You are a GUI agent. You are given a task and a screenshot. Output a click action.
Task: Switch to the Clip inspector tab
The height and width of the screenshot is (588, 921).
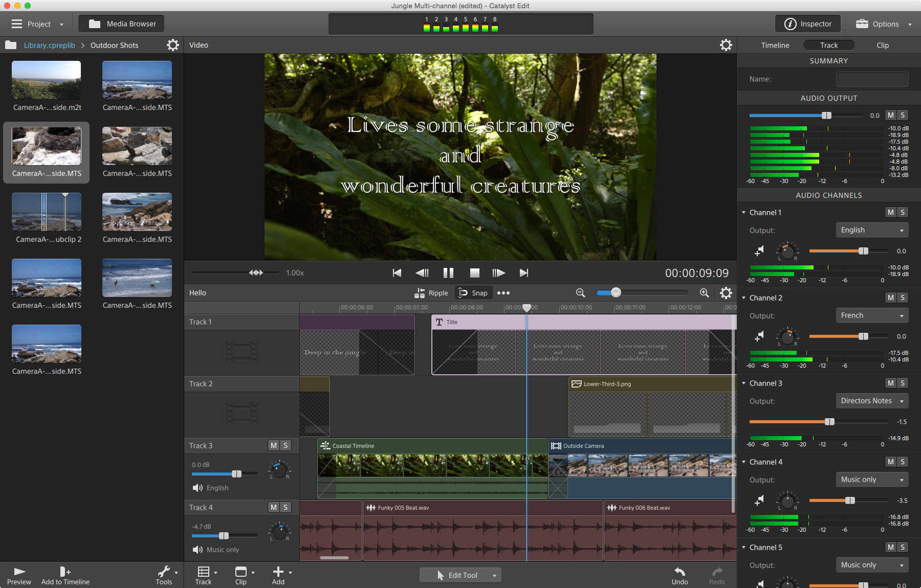[883, 45]
